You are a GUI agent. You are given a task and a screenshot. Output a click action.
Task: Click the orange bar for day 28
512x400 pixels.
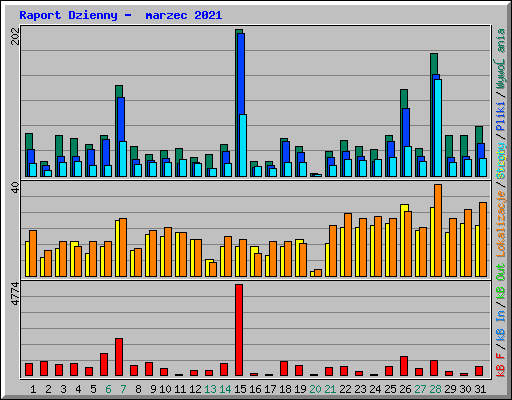[x=438, y=230]
